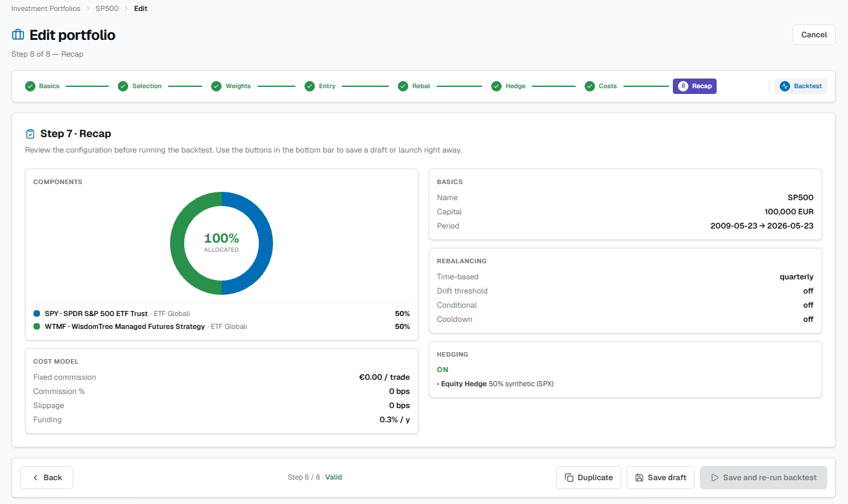Viewport: 848px width, 504px height.
Task: Click the copy icon in Duplicate button
Action: (x=569, y=478)
